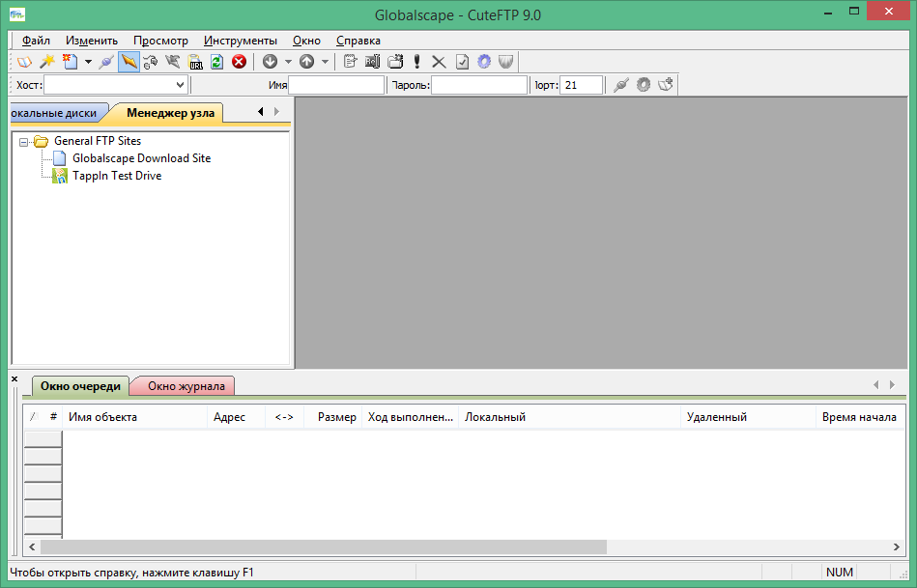Click the blue gear Settings icon
Viewport: 917px width, 588px height.
coord(484,62)
